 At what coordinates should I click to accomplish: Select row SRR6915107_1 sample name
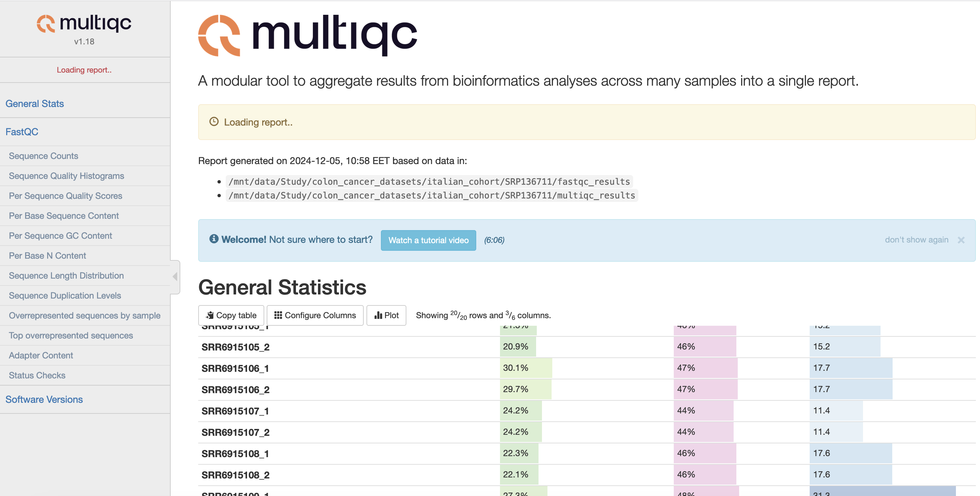click(x=235, y=411)
